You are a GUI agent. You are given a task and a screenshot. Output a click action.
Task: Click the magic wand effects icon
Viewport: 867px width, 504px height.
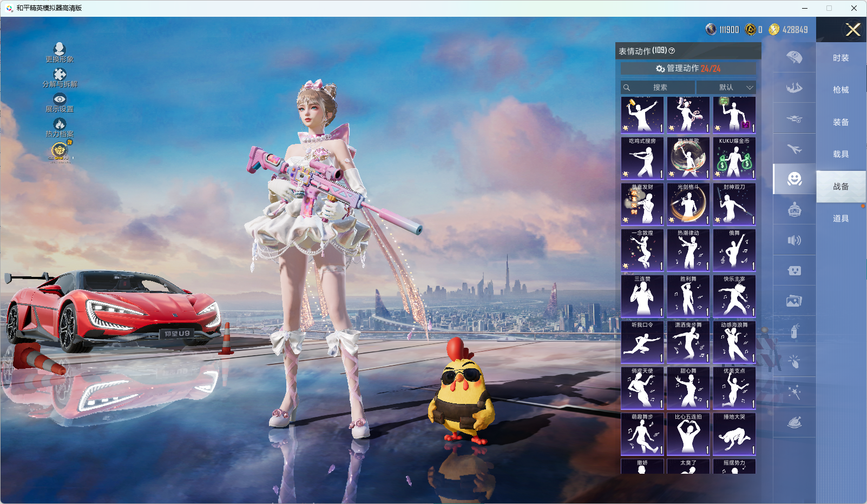(794, 392)
